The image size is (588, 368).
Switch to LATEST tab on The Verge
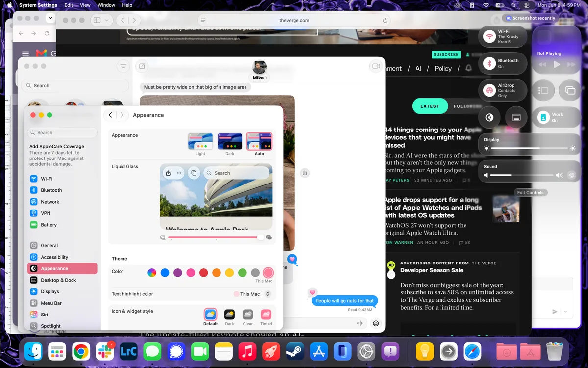[430, 106]
